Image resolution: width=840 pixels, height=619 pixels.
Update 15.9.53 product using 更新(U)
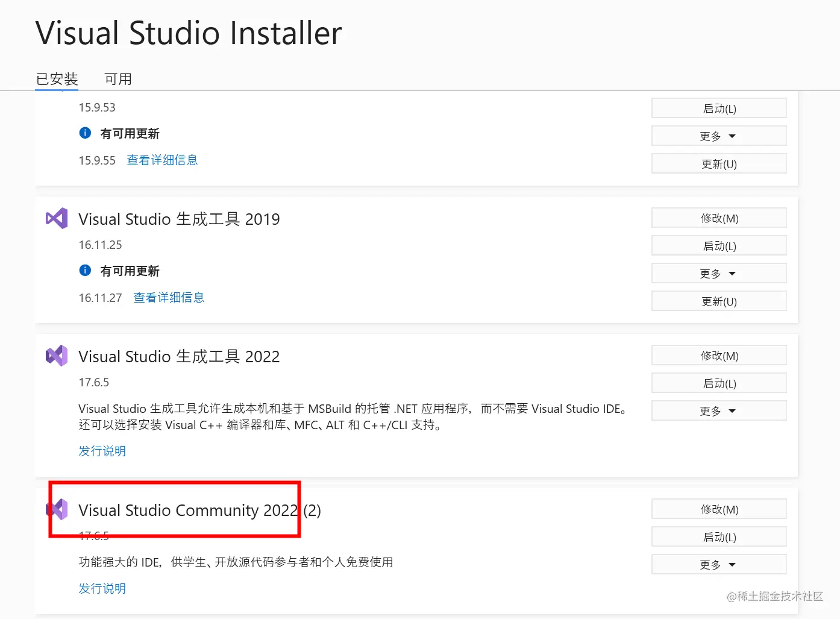coord(719,164)
